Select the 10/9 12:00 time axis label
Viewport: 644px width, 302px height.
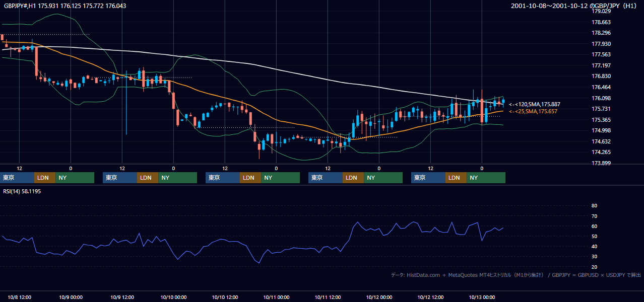tap(122, 297)
